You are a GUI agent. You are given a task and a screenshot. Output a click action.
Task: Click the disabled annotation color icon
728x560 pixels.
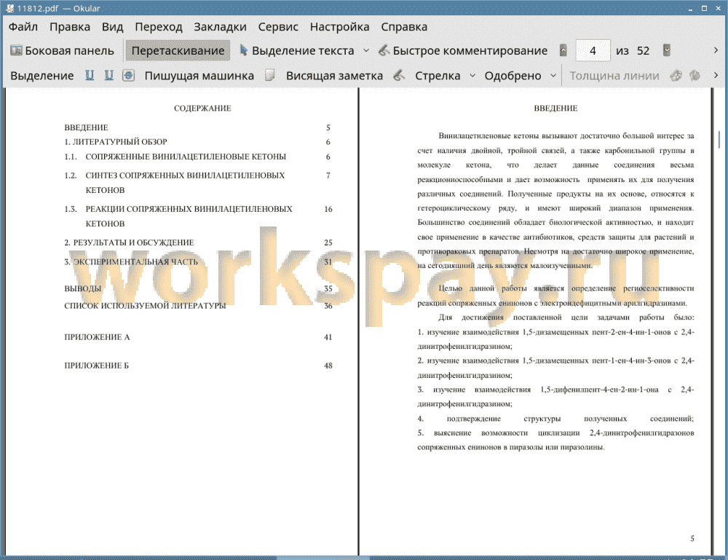point(676,76)
